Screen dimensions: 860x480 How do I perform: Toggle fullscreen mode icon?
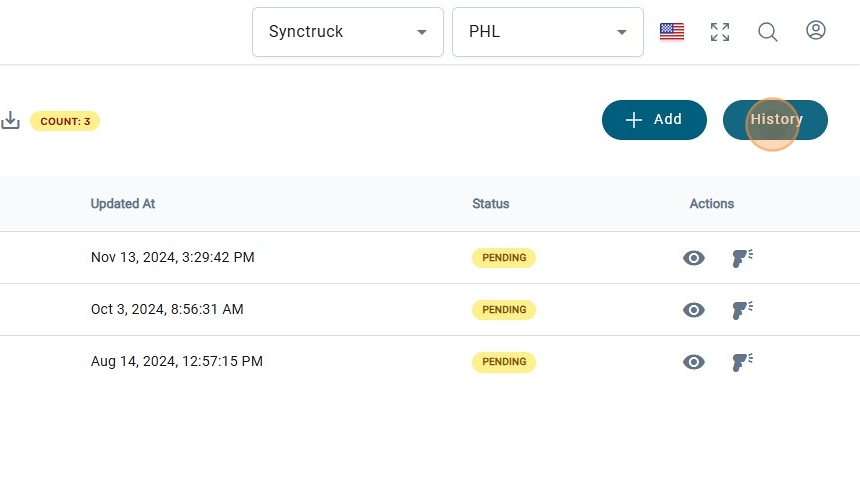[x=720, y=32]
